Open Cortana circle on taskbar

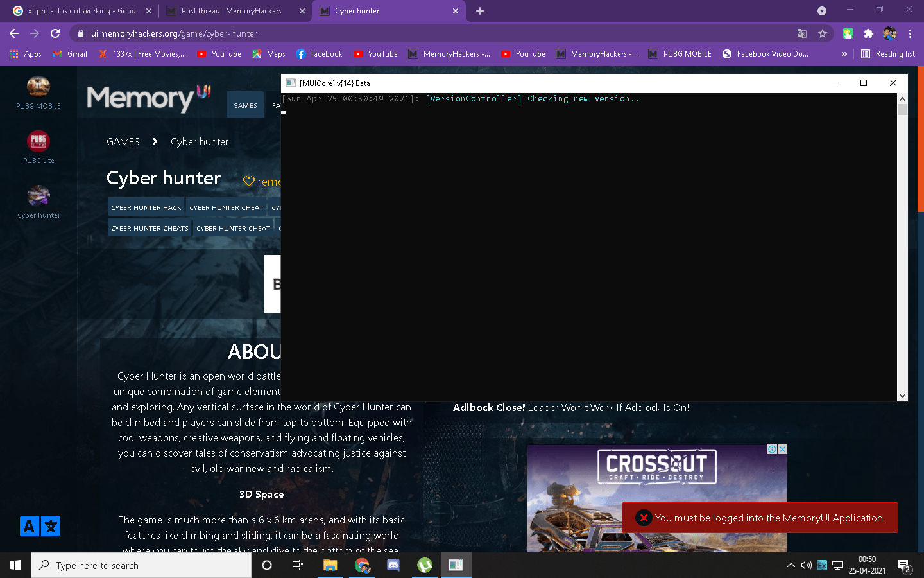pyautogui.click(x=267, y=565)
